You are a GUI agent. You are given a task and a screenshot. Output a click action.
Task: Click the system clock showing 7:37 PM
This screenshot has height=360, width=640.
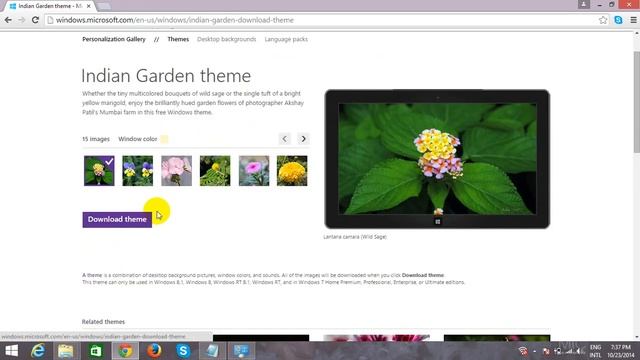pyautogui.click(x=621, y=351)
